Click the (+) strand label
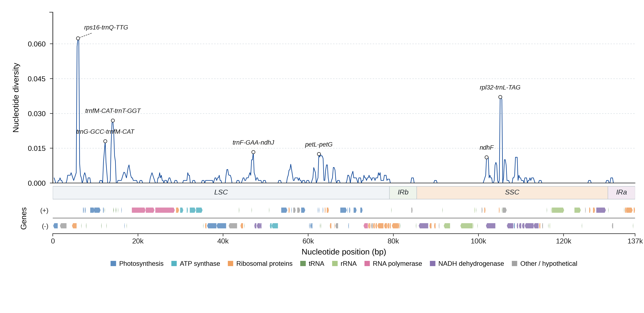 tap(44, 211)
